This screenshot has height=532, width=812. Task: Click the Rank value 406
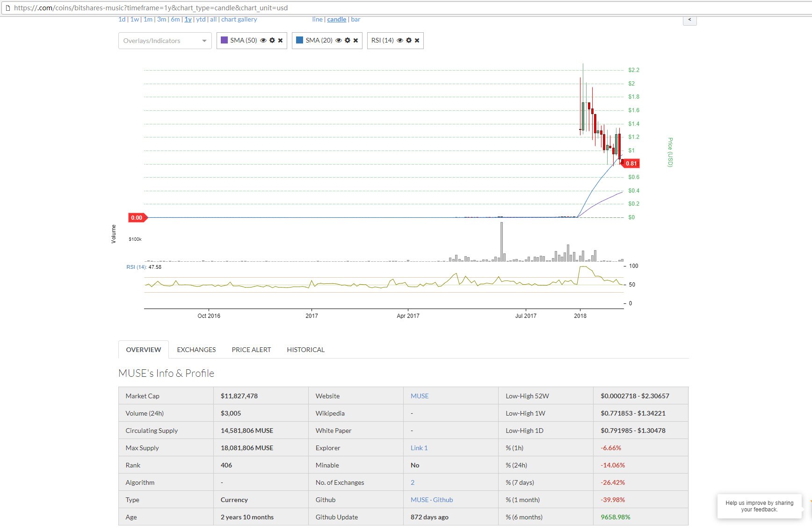[x=226, y=465]
